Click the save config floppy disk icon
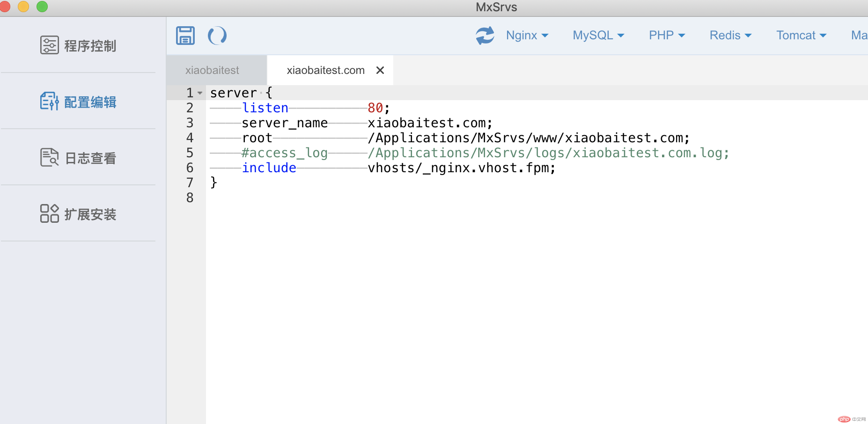This screenshot has height=424, width=868. 185,36
